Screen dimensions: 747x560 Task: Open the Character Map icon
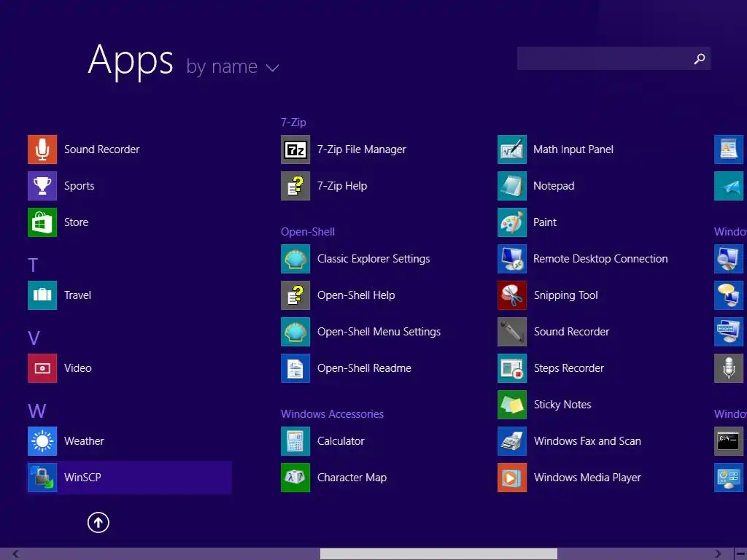[295, 477]
